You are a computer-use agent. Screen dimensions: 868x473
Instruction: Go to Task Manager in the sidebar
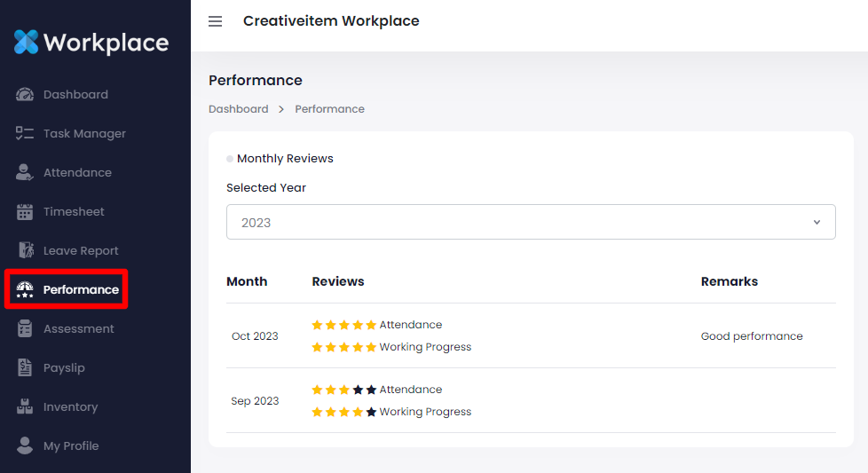84,134
